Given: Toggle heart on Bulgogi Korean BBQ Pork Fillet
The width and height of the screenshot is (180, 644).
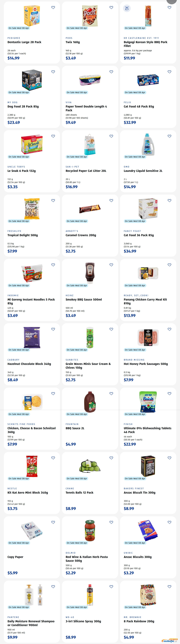Looking at the screenshot, I should (x=169, y=8).
